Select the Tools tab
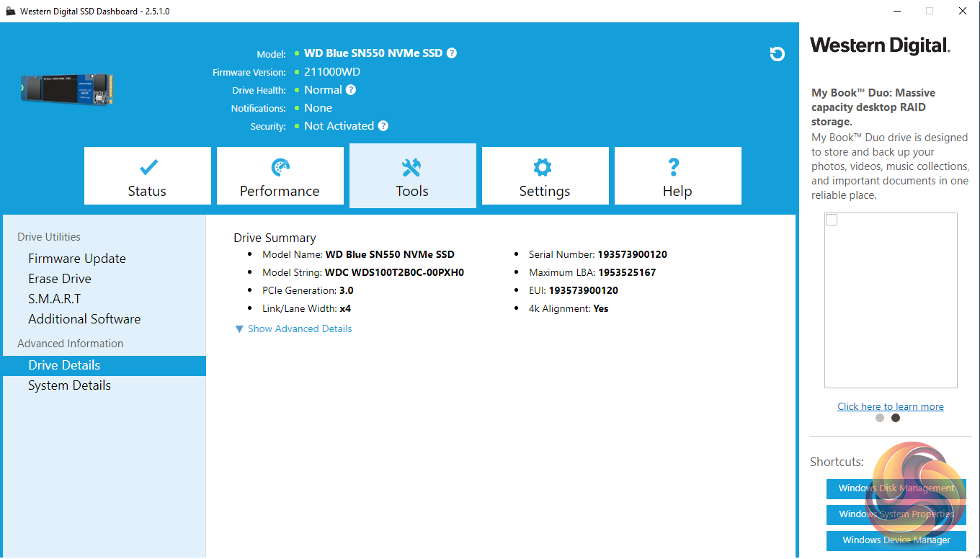Image resolution: width=980 pixels, height=559 pixels. 413,176
